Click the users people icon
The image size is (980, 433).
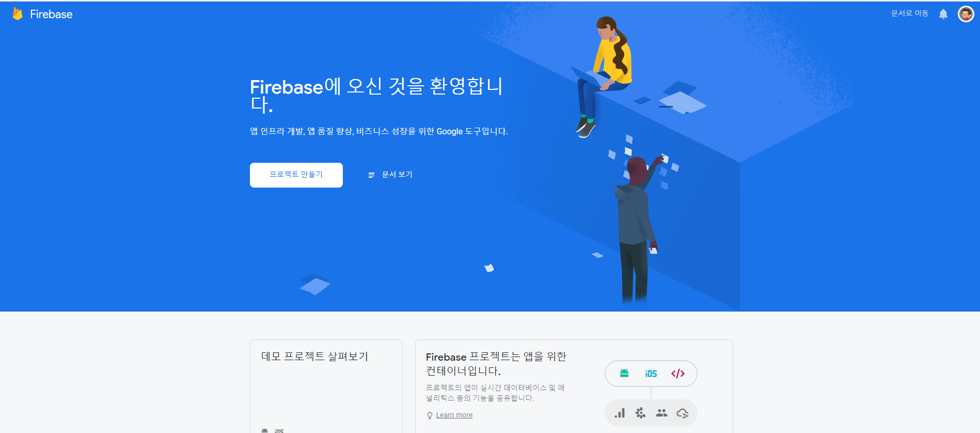coord(661,413)
